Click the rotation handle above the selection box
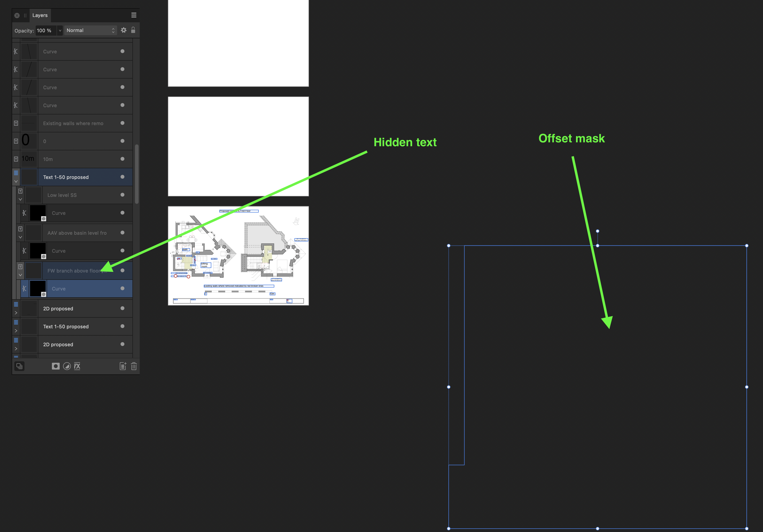 click(598, 231)
